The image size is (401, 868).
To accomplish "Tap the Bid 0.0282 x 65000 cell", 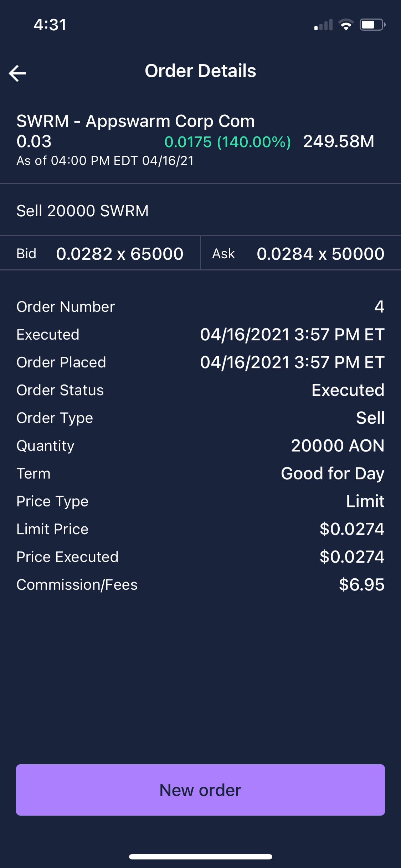I will pyautogui.click(x=100, y=254).
